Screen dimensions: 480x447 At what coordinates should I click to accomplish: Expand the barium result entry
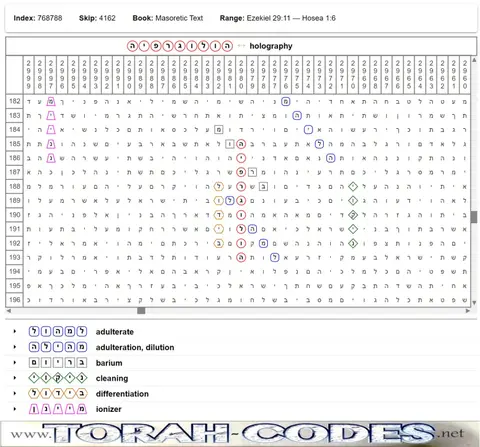click(x=14, y=362)
